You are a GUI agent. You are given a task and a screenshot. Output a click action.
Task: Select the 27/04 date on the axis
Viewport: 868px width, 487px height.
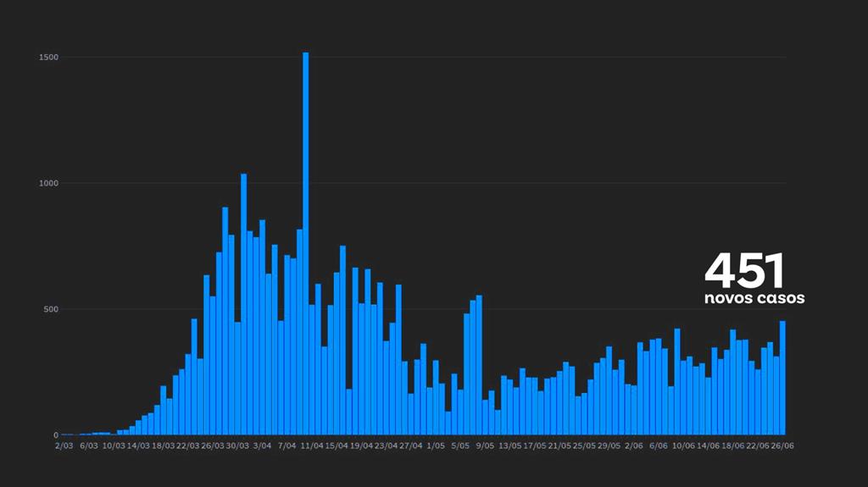410,445
